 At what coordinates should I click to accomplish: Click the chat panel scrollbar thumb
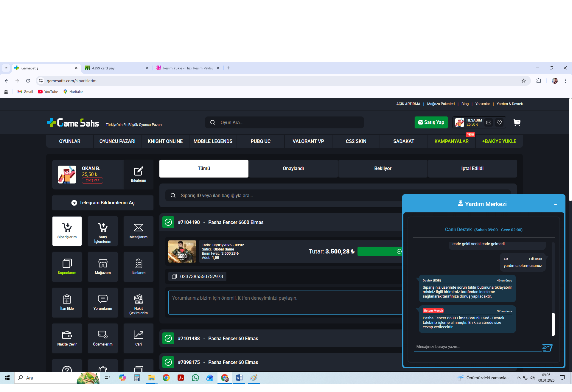pyautogui.click(x=553, y=324)
